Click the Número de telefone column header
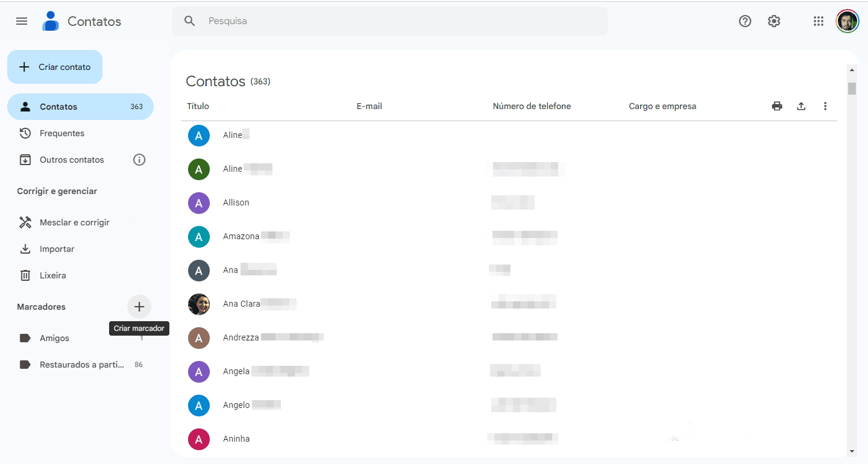The height and width of the screenshot is (464, 868). [x=532, y=106]
